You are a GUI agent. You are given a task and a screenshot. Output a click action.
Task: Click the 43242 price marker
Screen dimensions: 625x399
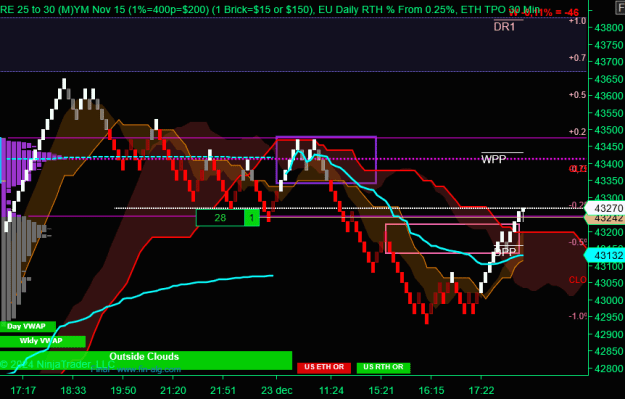[606, 219]
